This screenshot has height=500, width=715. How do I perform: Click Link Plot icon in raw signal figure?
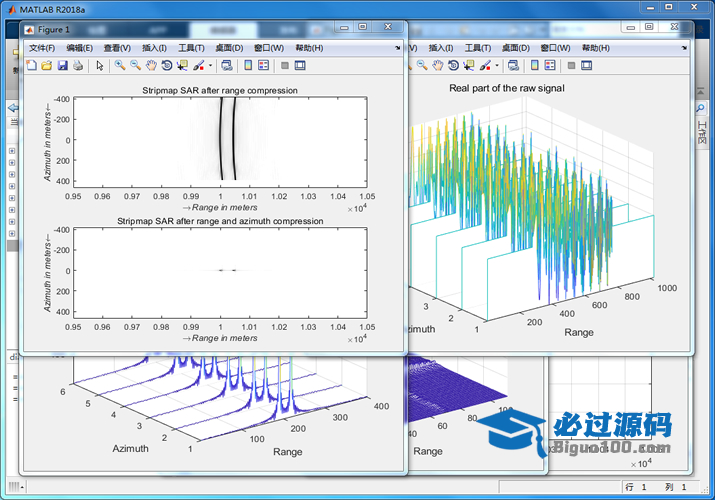[513, 66]
